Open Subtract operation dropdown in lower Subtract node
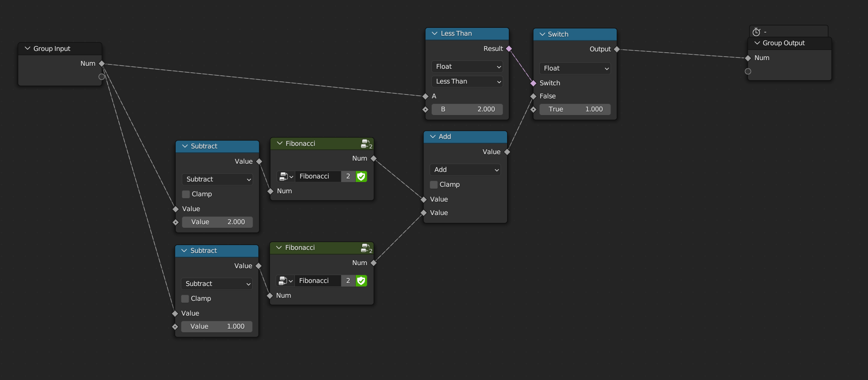Image resolution: width=868 pixels, height=380 pixels. 217,284
